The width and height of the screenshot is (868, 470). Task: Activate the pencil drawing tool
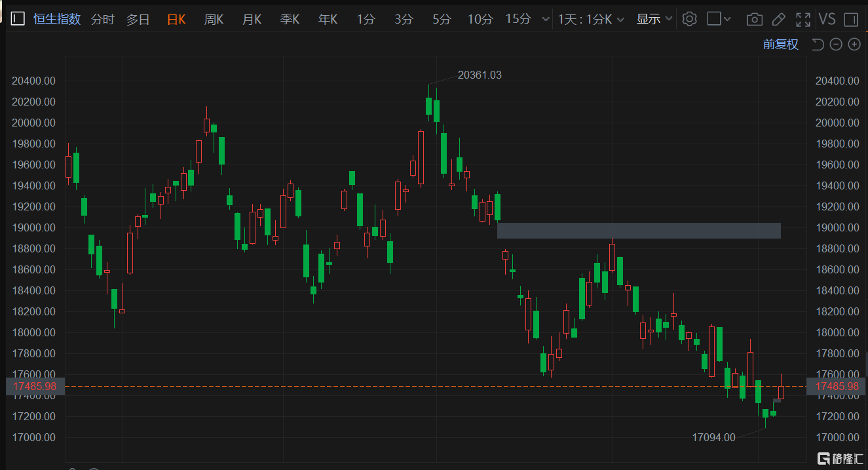click(x=778, y=20)
